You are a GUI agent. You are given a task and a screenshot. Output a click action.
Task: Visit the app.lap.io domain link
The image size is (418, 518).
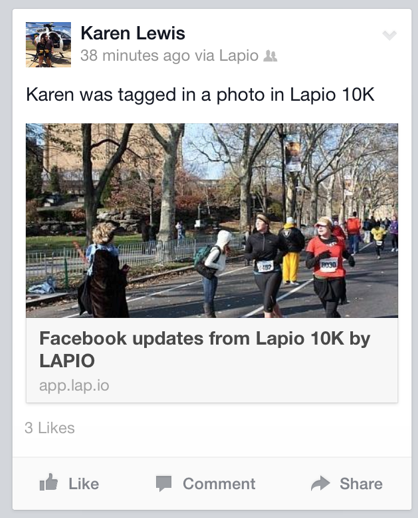pos(74,386)
